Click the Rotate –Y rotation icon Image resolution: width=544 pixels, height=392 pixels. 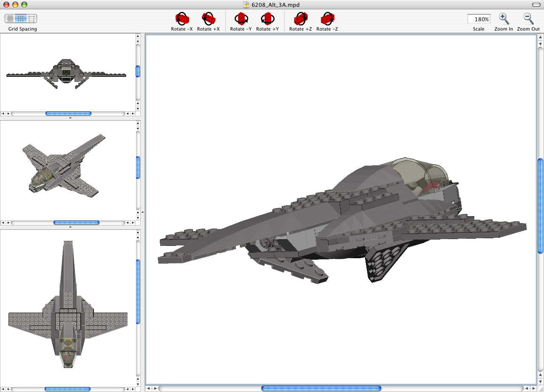(x=241, y=19)
